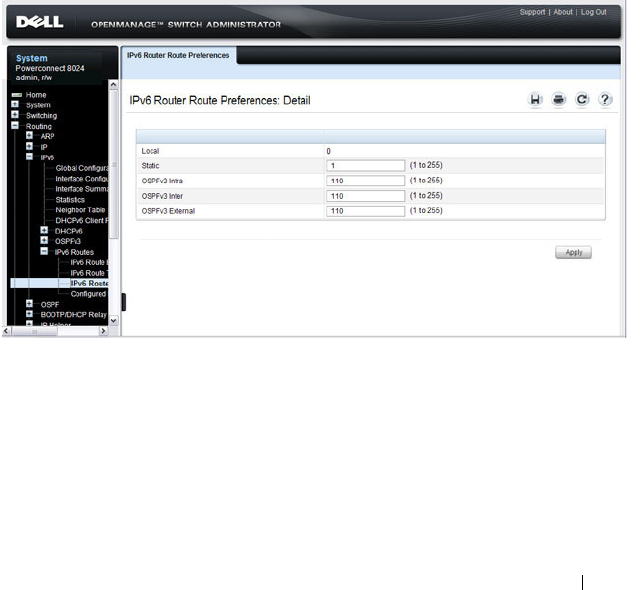Select highlighted IPv6 Route Preferences tree item
The image size is (641, 590).
pos(89,283)
